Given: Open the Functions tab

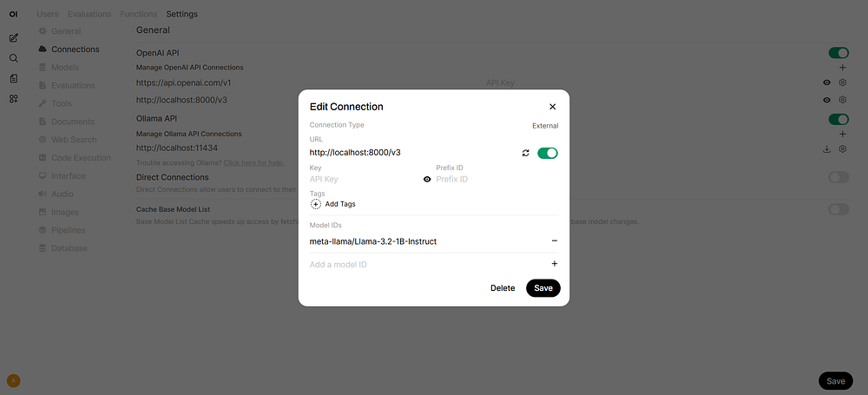Looking at the screenshot, I should click(138, 14).
